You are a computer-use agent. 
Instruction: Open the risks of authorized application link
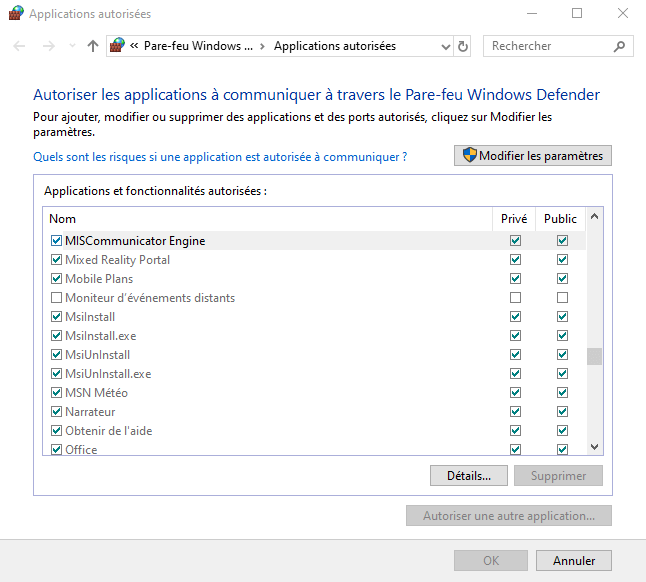[x=220, y=157]
